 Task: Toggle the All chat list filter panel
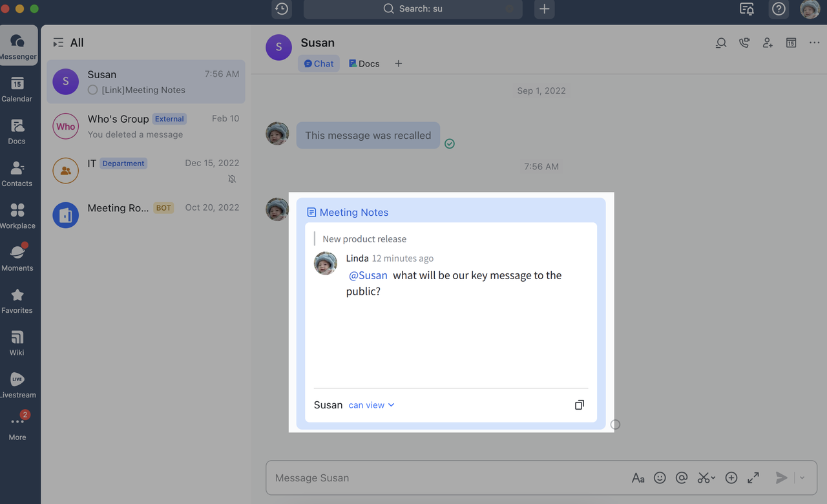[59, 43]
